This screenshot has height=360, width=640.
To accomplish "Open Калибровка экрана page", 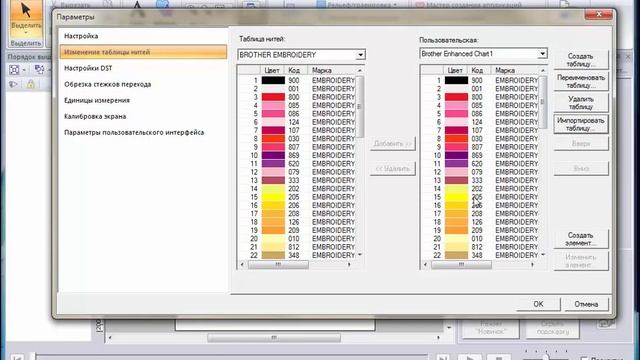I will click(x=95, y=116).
